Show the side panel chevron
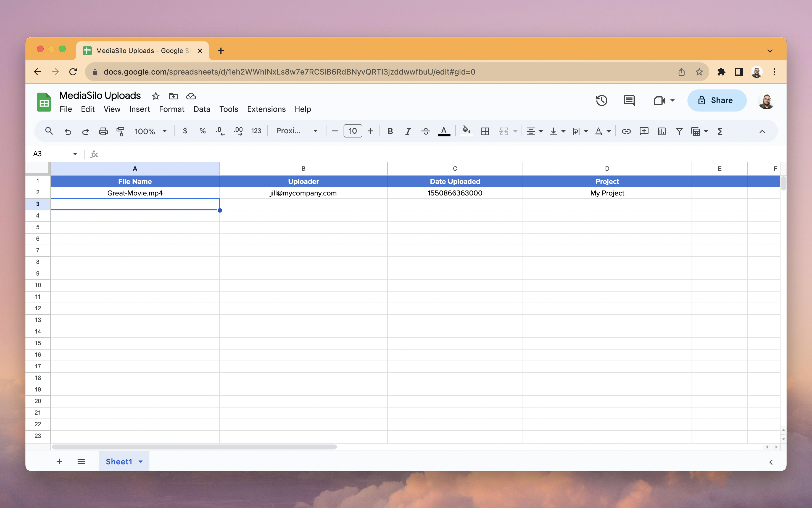This screenshot has width=812, height=508. tap(771, 462)
